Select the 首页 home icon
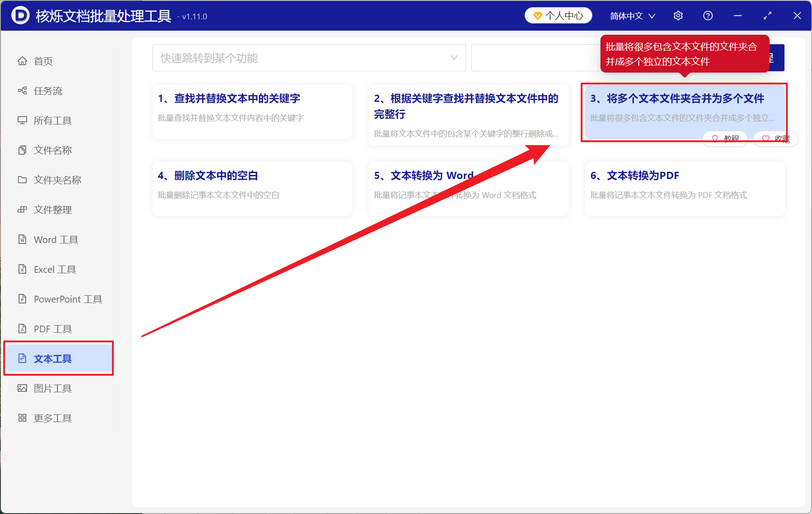Screen dimensions: 812x514 [23, 61]
